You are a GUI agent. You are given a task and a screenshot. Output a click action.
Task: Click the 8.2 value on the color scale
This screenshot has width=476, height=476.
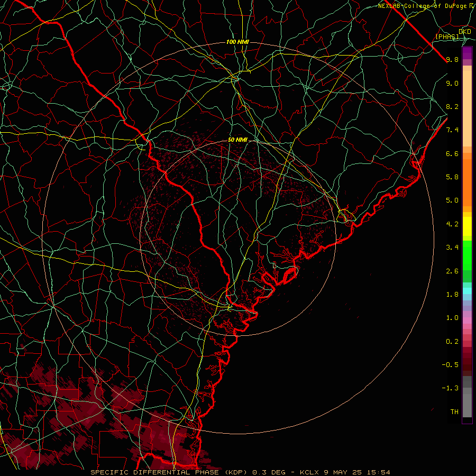452,106
